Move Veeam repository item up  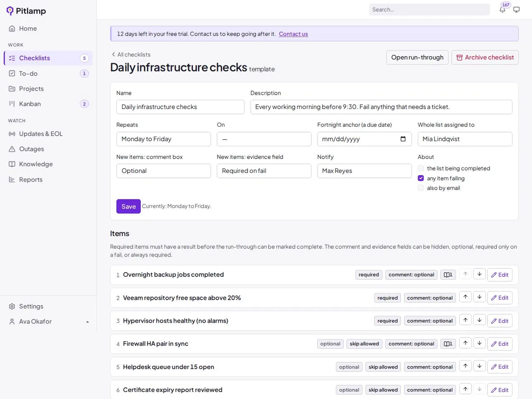465,297
